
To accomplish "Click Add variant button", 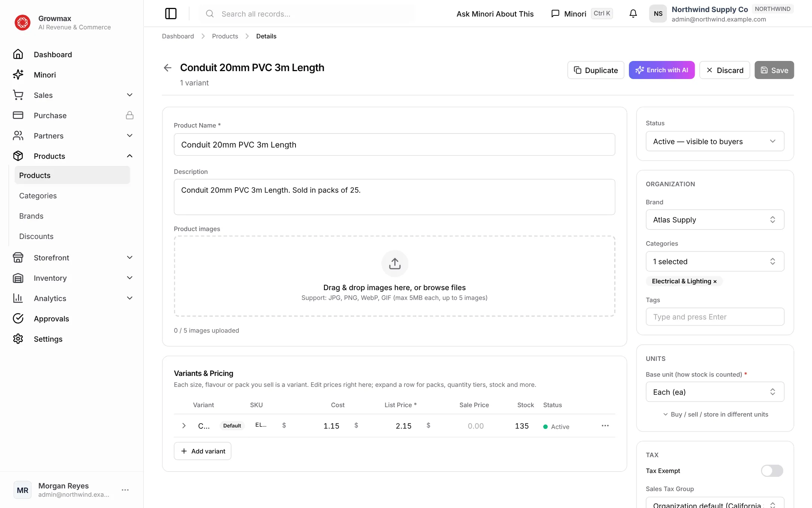I will pos(203,451).
